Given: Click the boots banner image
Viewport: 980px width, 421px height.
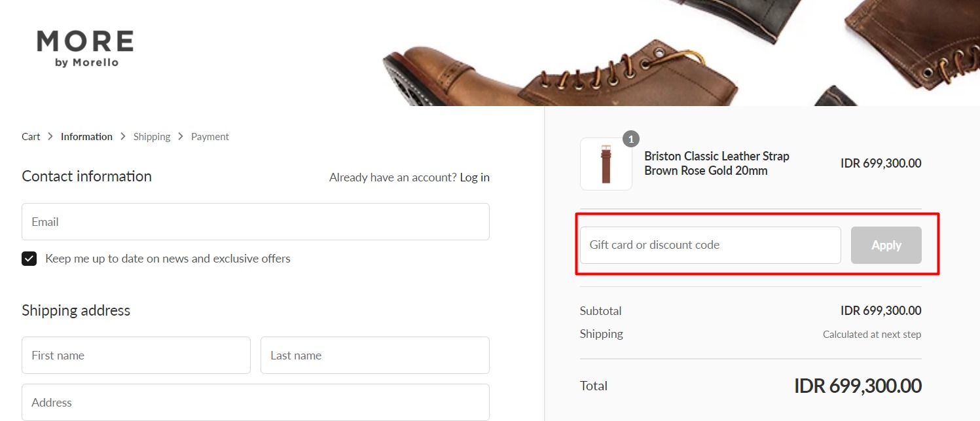Looking at the screenshot, I should pyautogui.click(x=681, y=52).
